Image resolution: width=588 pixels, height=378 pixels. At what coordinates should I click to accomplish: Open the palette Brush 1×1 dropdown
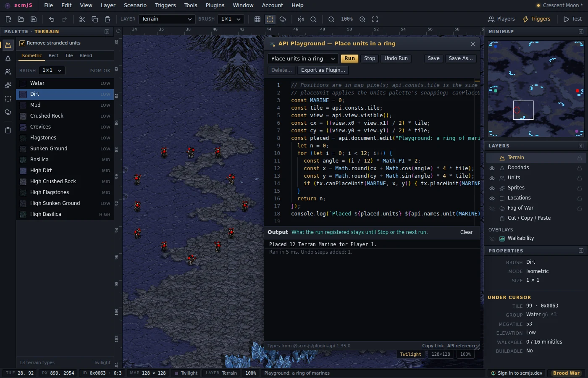(52, 71)
